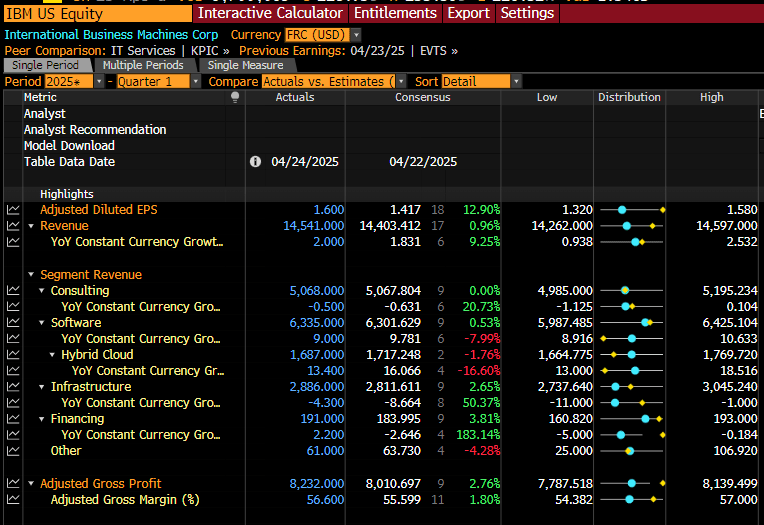764x525 pixels.
Task: Switch to the Single Measure tab
Action: (246, 65)
